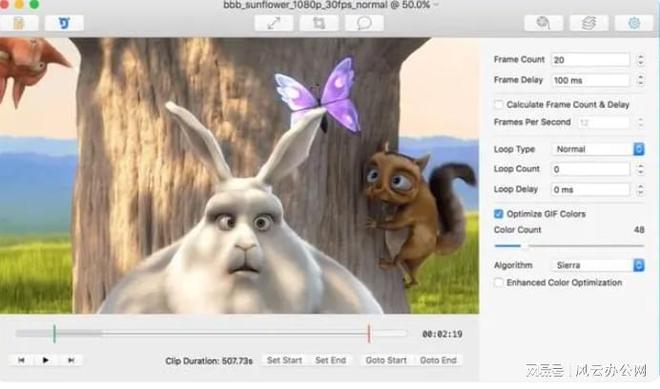Open the file document icon in toolbar
Viewport: 660px width, 389px height.
click(x=19, y=23)
